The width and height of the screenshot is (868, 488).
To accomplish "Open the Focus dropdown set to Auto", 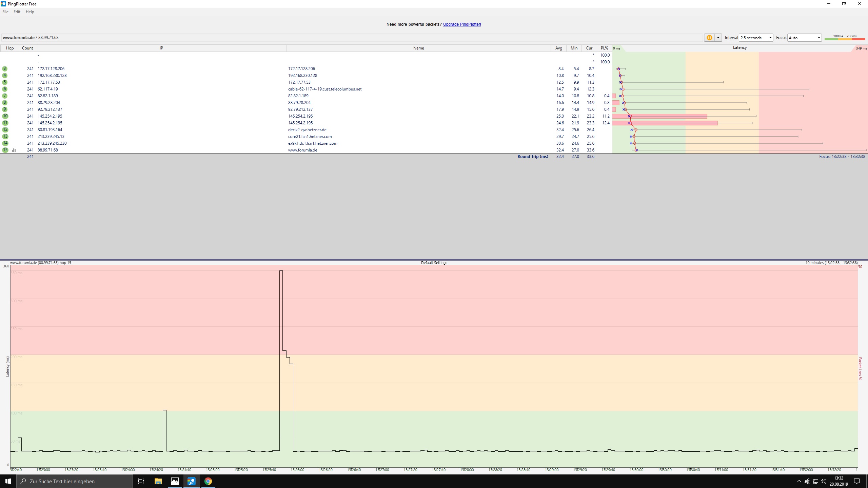I will point(804,38).
